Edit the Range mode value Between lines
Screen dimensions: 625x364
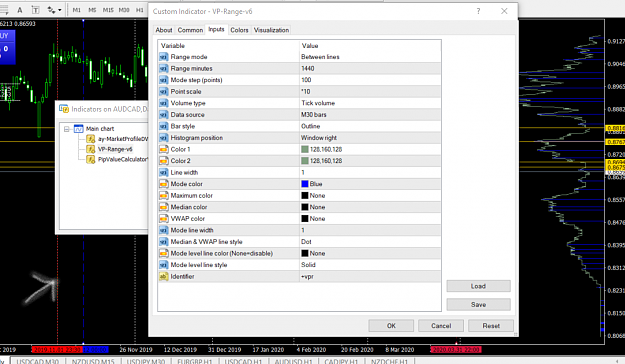(320, 57)
